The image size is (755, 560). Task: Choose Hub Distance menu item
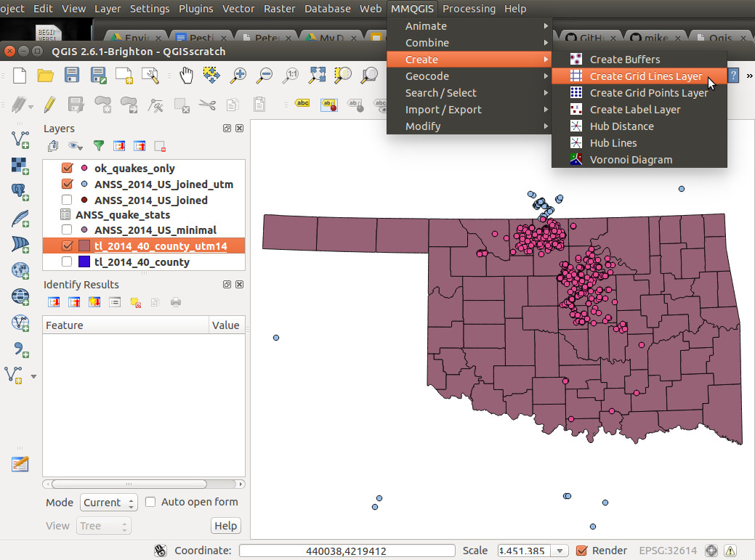pyautogui.click(x=639, y=126)
